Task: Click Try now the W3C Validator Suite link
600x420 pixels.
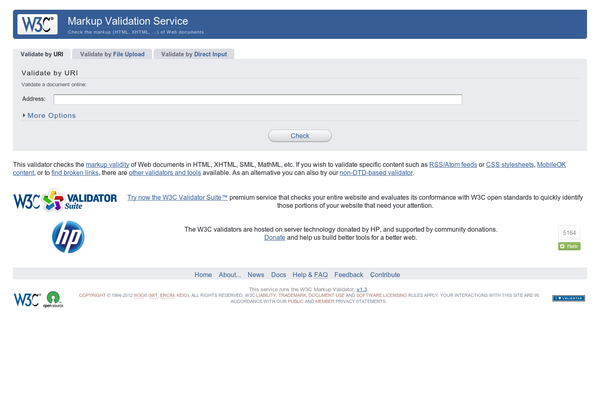Action: [178, 197]
